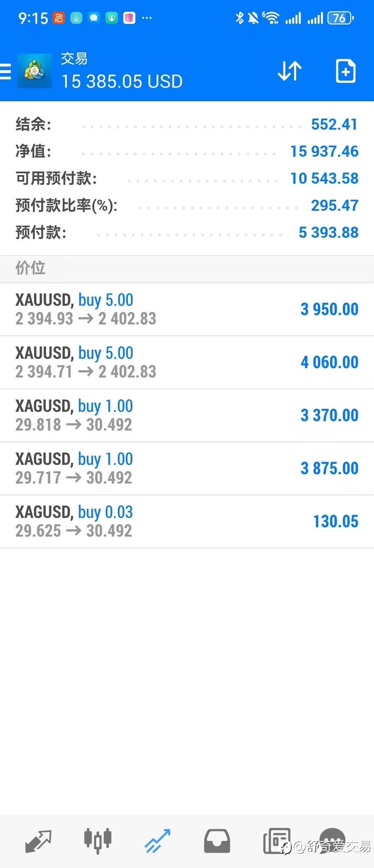Viewport: 374px width, 868px height.
Task: Select XAUUSD position with 4 060.00 profit
Action: pyautogui.click(x=187, y=362)
